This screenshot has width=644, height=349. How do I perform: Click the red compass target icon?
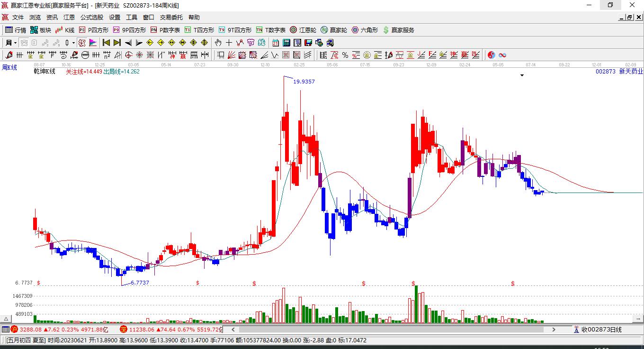point(128,55)
